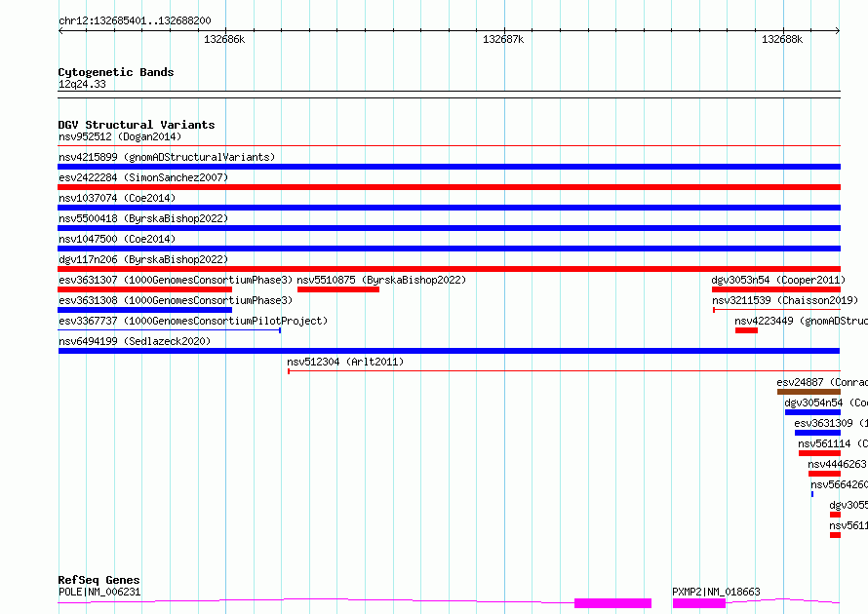Open the esv24887 variant label
868x614 pixels.
[x=822, y=382]
